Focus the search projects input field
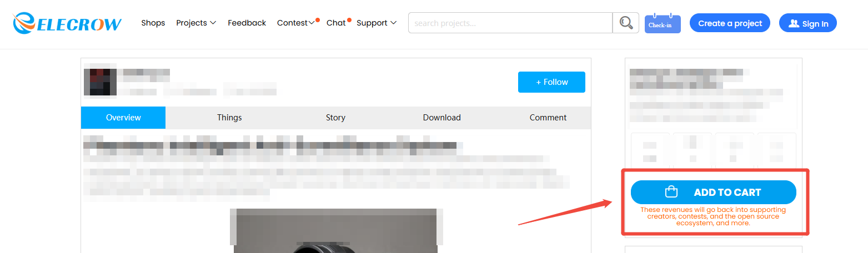The width and height of the screenshot is (868, 253). click(x=510, y=23)
